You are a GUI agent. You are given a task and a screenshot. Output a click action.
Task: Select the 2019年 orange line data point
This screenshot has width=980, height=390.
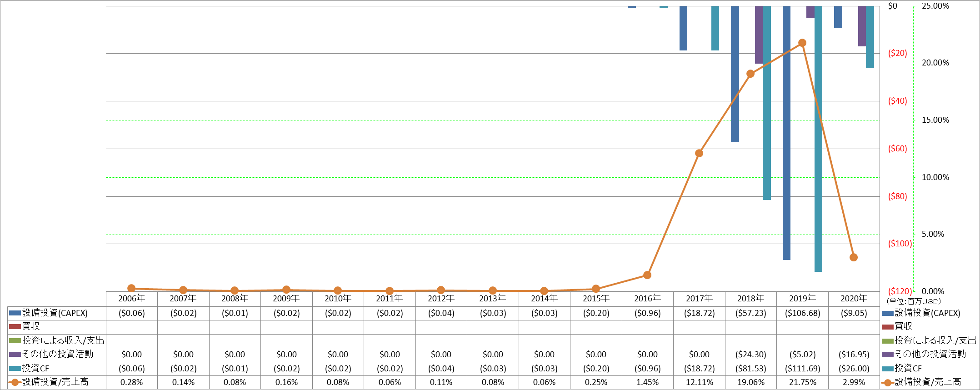[x=802, y=43]
